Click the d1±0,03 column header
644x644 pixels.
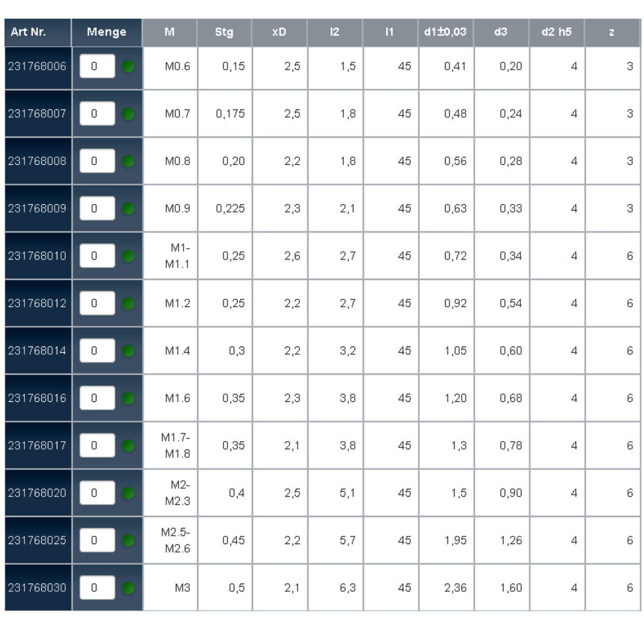[x=446, y=32]
